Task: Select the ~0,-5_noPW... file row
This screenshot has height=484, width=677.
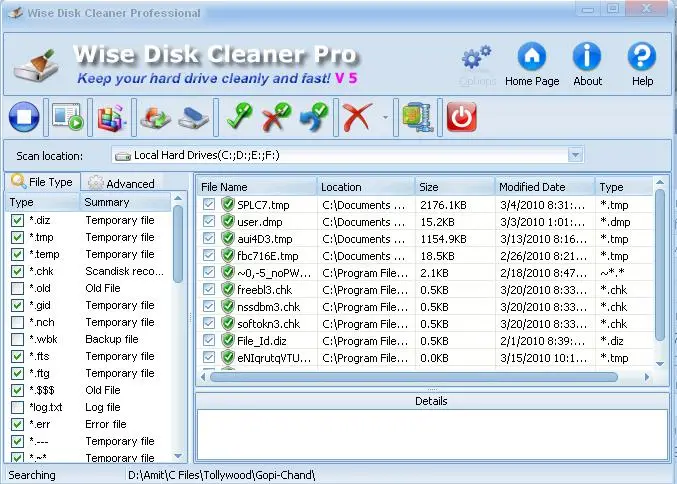Action: 425,272
